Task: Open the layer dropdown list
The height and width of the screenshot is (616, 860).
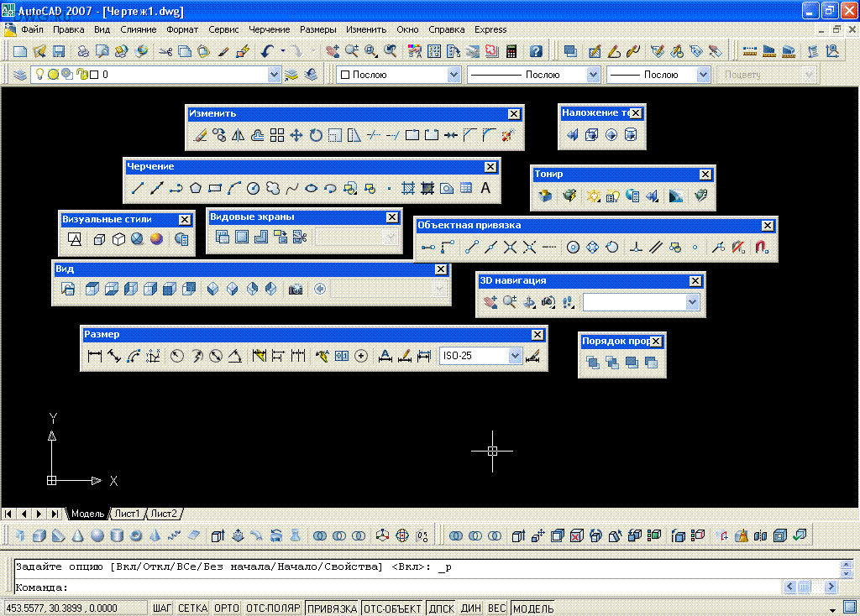Action: [274, 75]
